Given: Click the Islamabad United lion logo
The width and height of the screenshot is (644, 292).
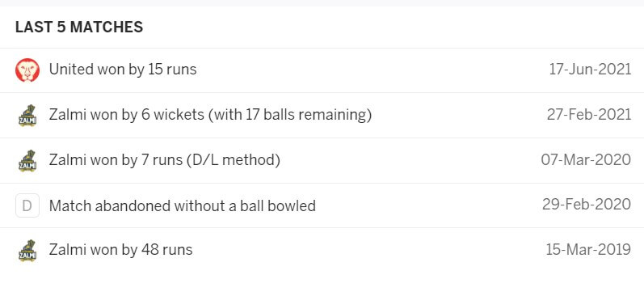Looking at the screenshot, I should [27, 70].
